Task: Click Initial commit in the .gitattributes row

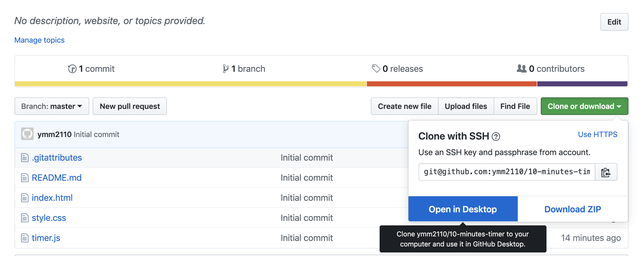Action: point(307,158)
